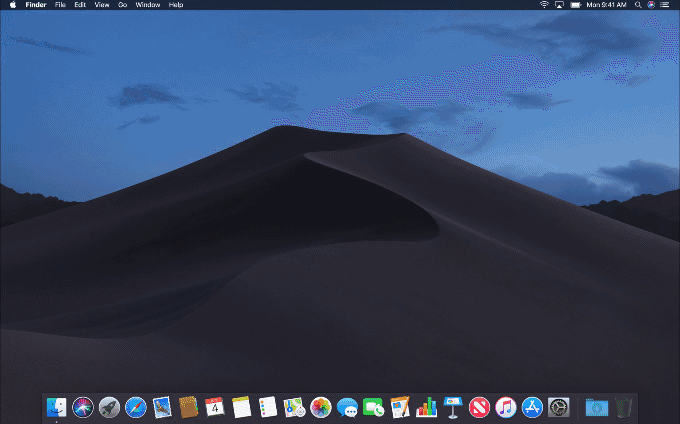Check the battery status icon

[x=575, y=5]
